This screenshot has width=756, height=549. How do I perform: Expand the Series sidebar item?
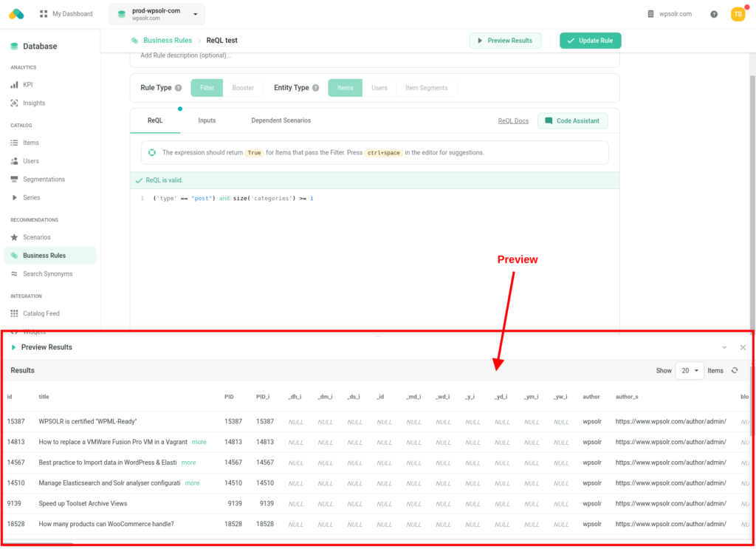(15, 198)
